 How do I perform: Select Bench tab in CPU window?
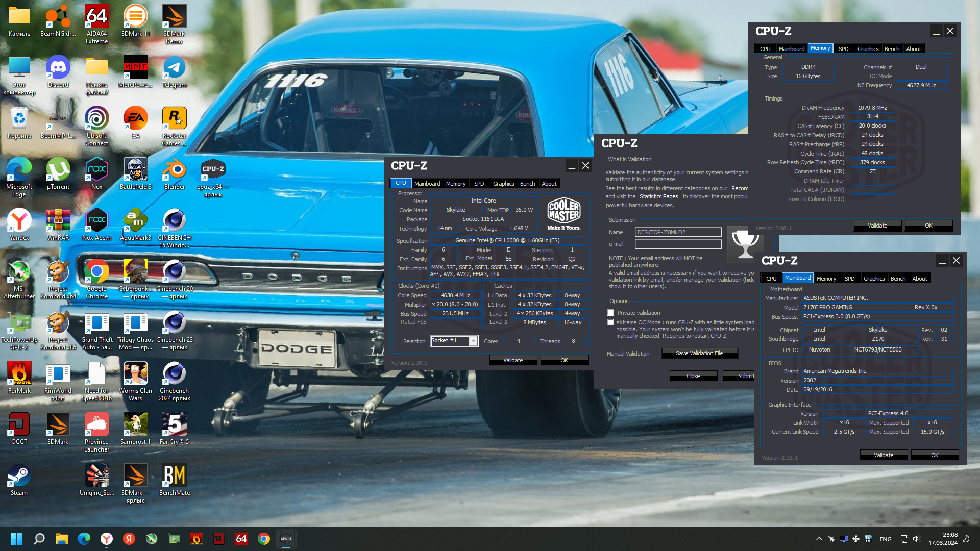(x=527, y=184)
